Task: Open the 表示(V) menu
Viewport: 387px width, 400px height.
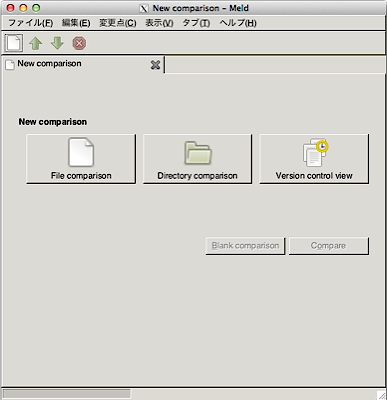Action: tap(159, 23)
